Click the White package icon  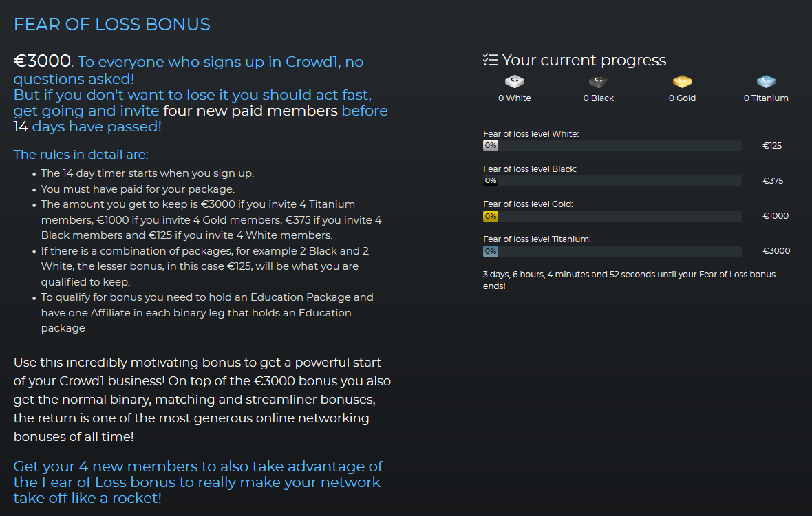click(514, 81)
